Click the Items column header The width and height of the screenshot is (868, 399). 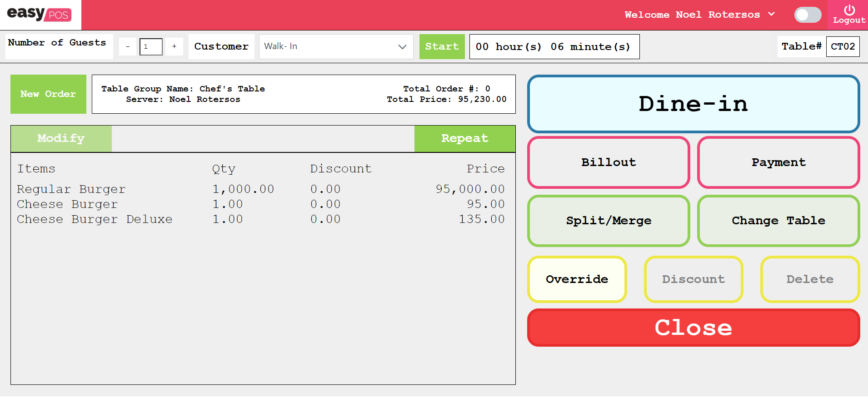coord(36,169)
